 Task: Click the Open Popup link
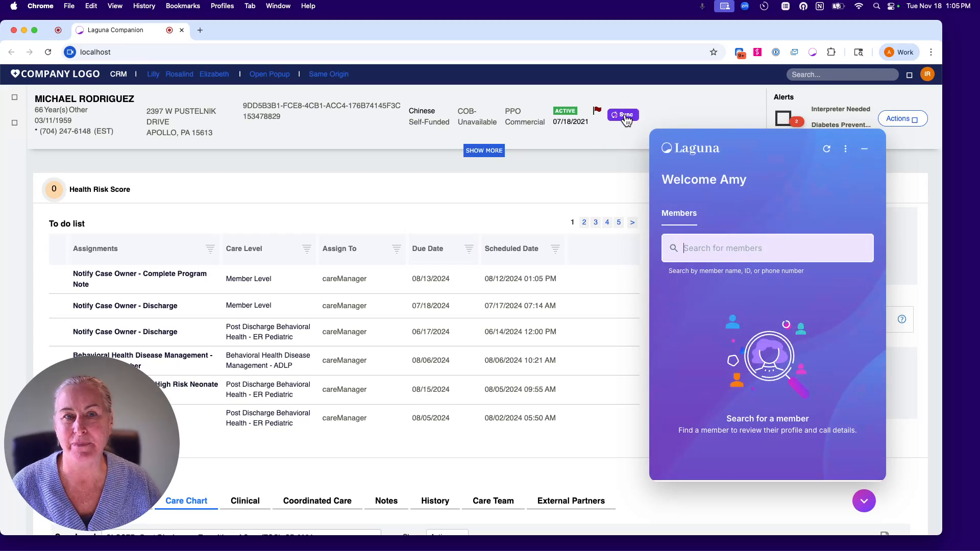[x=269, y=74]
